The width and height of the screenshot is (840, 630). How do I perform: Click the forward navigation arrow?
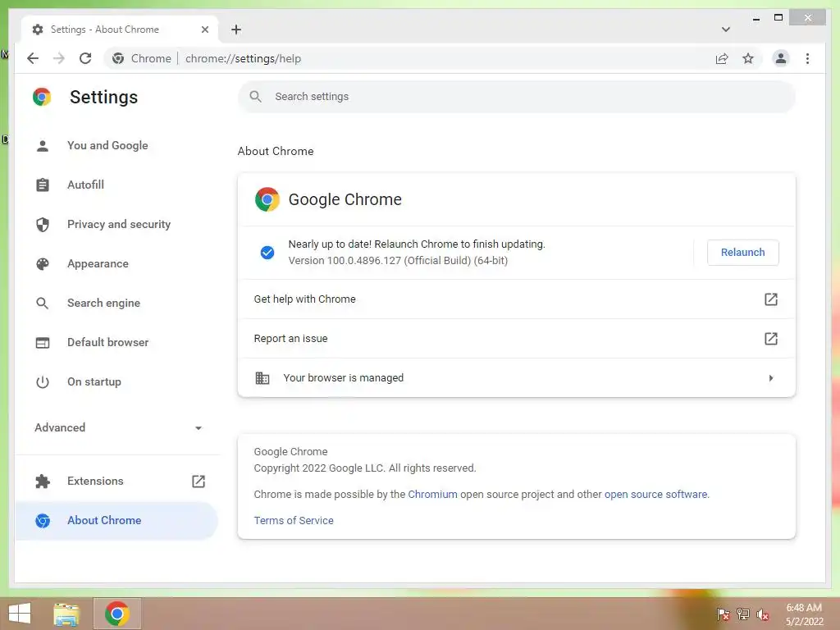[x=59, y=58]
